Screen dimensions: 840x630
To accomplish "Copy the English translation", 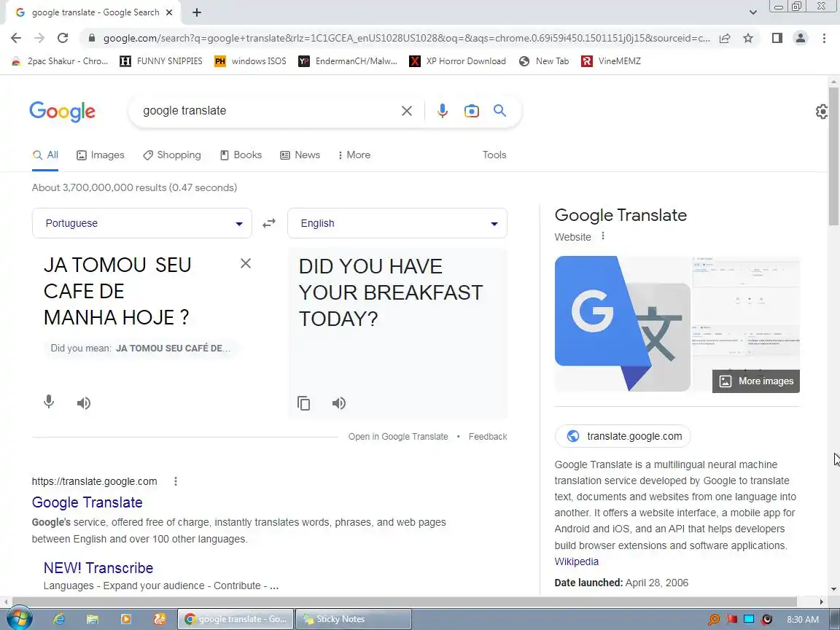I will [304, 402].
